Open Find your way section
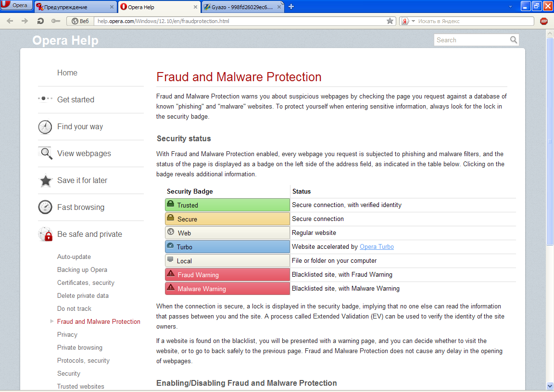The width and height of the screenshot is (554, 392). (80, 127)
